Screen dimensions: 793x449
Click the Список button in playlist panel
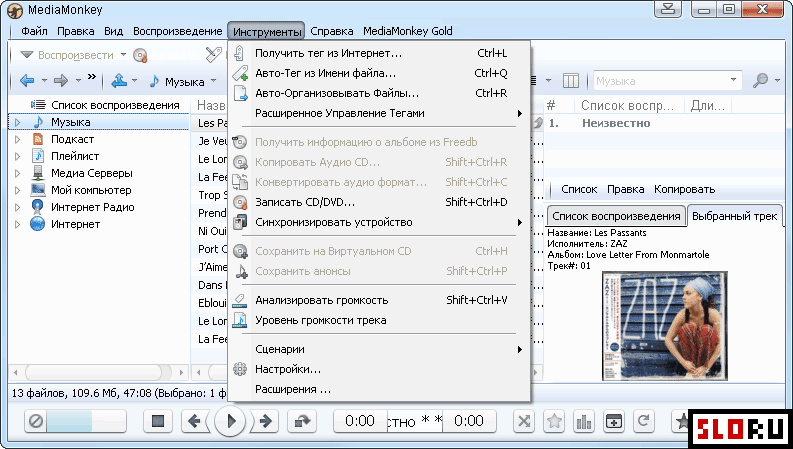pyautogui.click(x=579, y=190)
